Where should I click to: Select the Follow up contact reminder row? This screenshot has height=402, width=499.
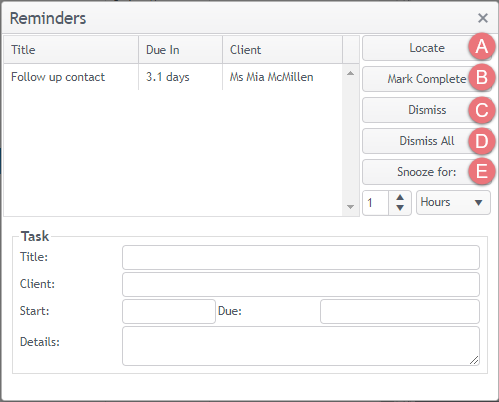[x=173, y=77]
